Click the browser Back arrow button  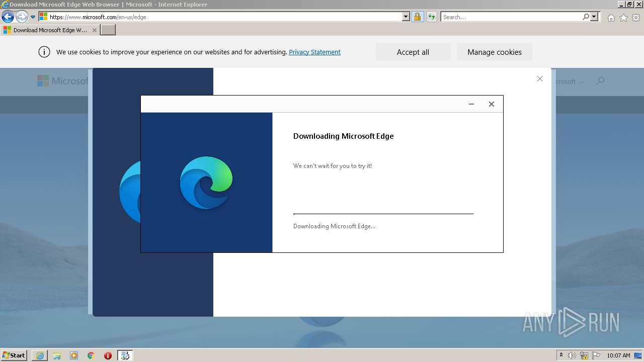[8, 17]
